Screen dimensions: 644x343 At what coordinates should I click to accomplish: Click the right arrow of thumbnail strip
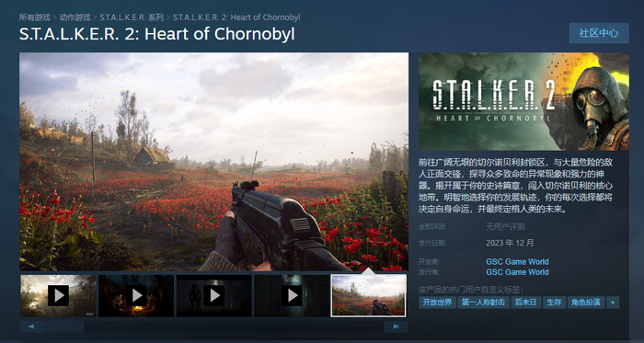(x=396, y=326)
